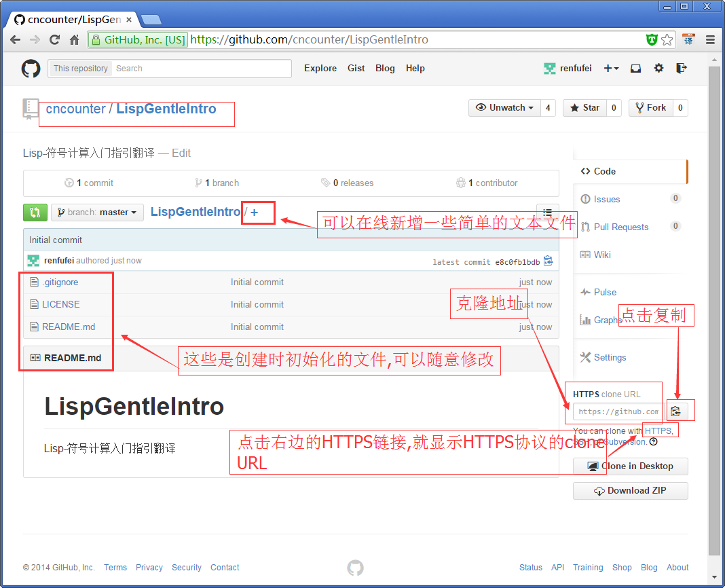Open the branch master selector

click(x=97, y=213)
